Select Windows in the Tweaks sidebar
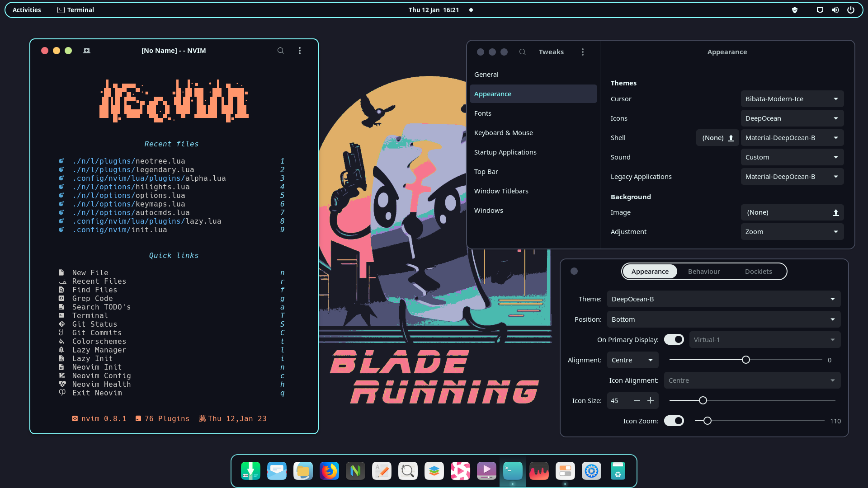This screenshot has height=488, width=868. [533, 211]
